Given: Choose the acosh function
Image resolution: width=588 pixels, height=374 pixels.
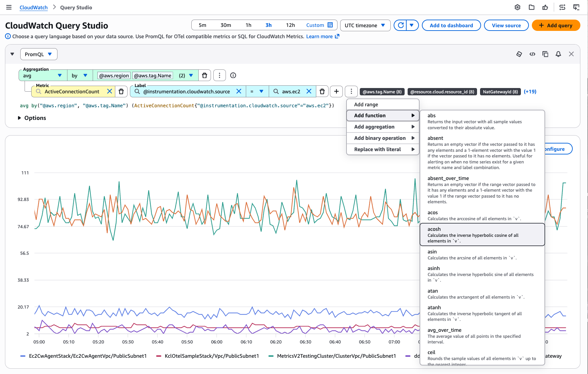Looking at the screenshot, I should [x=482, y=234].
